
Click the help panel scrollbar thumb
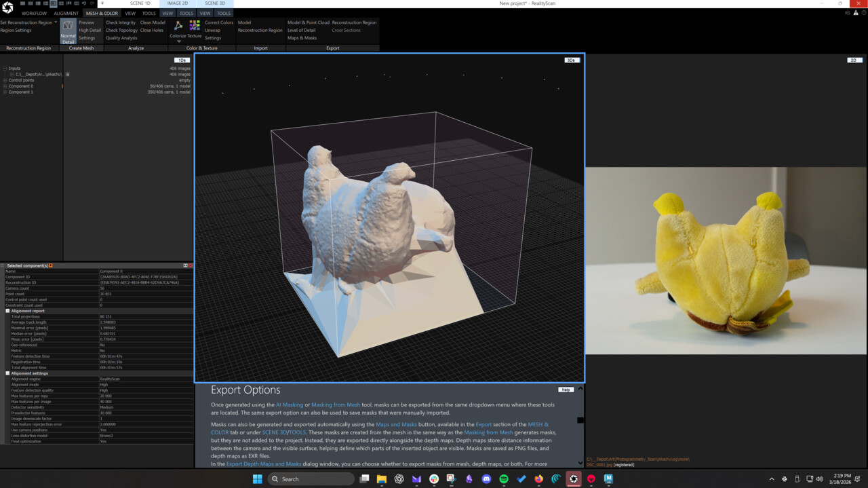pos(580,420)
